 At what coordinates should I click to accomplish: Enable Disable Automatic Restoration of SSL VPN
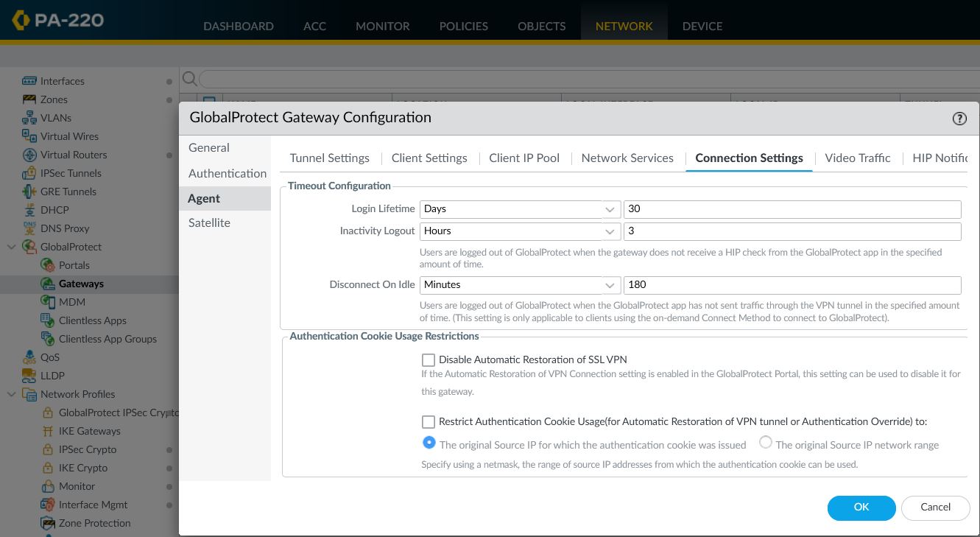(x=429, y=360)
